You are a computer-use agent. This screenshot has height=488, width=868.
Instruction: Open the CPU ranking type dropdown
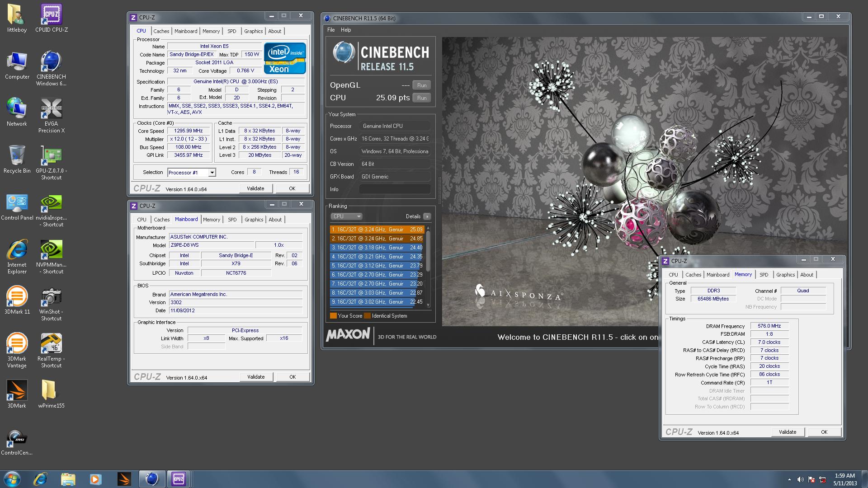(346, 216)
